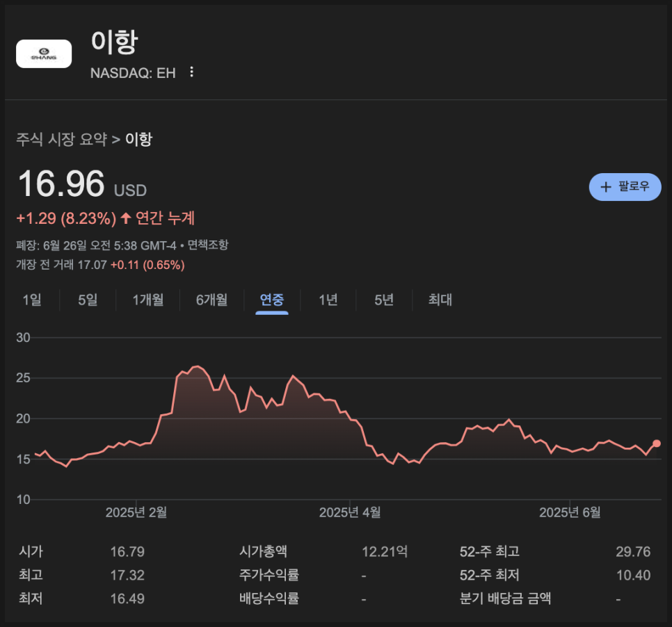
Task: Click the 2025년 6월 axis label
Action: click(570, 512)
